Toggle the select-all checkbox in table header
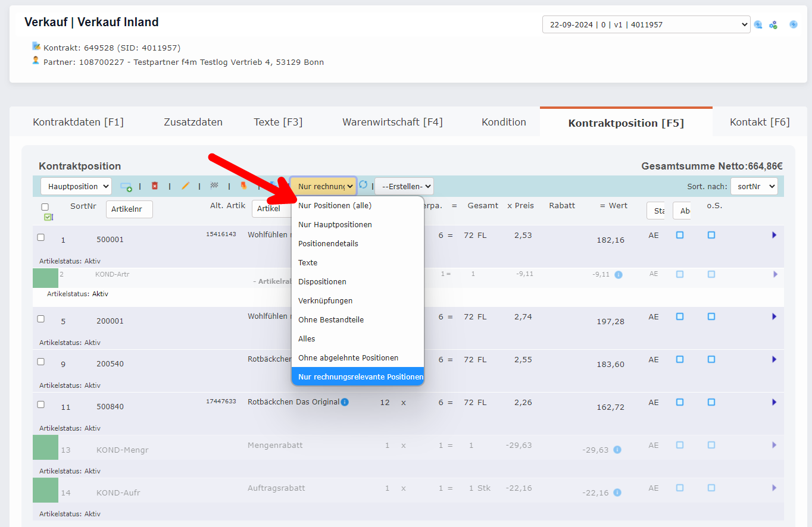The width and height of the screenshot is (812, 527). pos(45,207)
